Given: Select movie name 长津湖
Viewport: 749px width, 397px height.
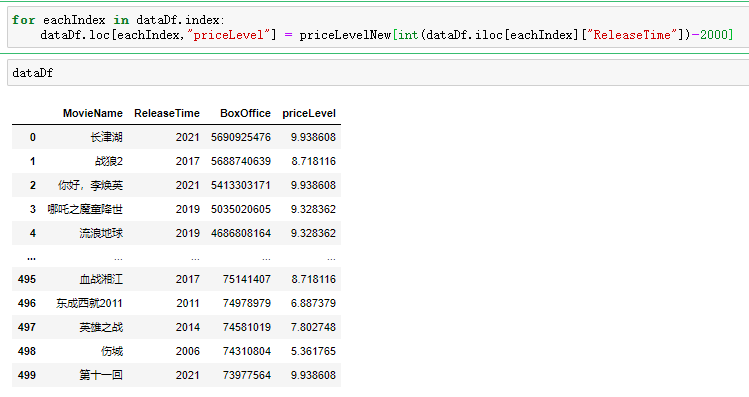Looking at the screenshot, I should tap(107, 137).
